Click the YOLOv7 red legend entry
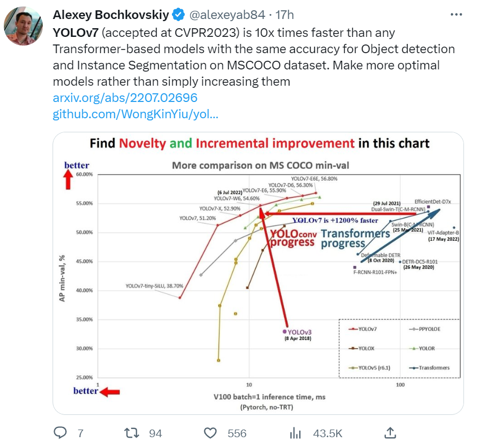 click(x=363, y=329)
